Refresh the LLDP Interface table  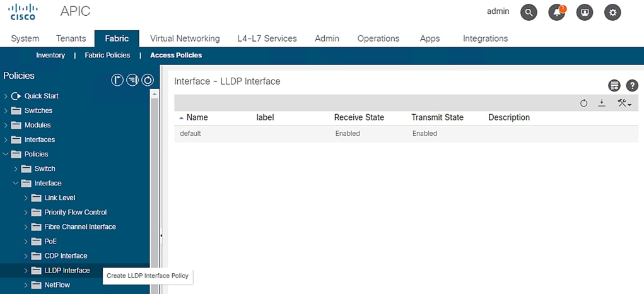pos(584,103)
